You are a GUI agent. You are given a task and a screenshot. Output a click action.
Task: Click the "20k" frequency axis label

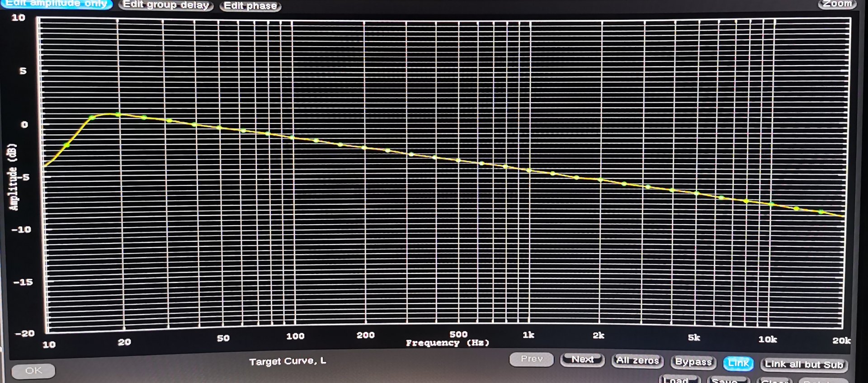pyautogui.click(x=841, y=340)
